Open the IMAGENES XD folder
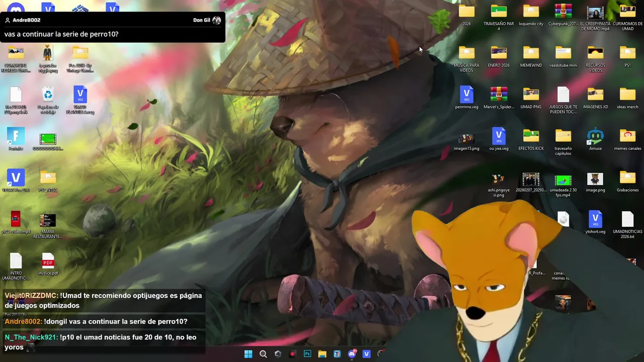 [595, 98]
